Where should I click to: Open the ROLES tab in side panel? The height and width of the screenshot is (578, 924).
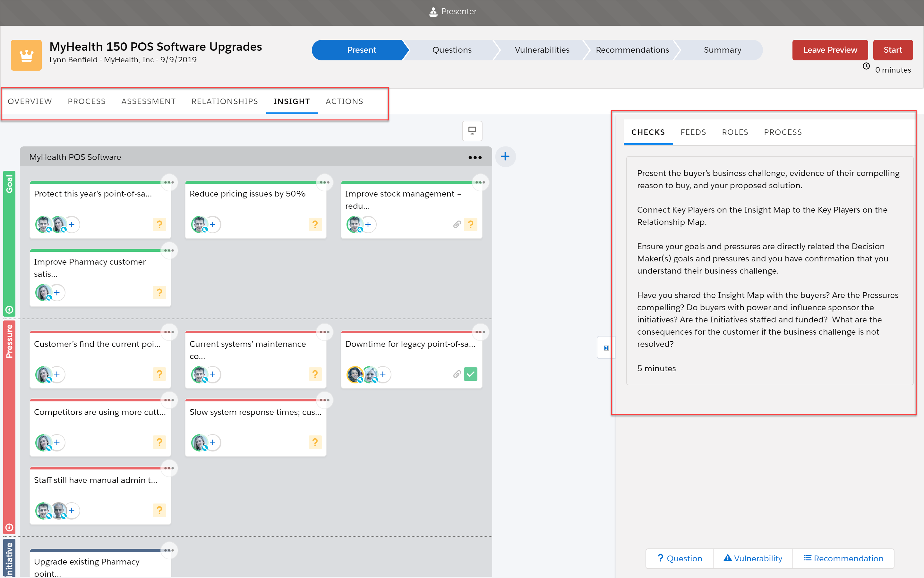pyautogui.click(x=735, y=132)
